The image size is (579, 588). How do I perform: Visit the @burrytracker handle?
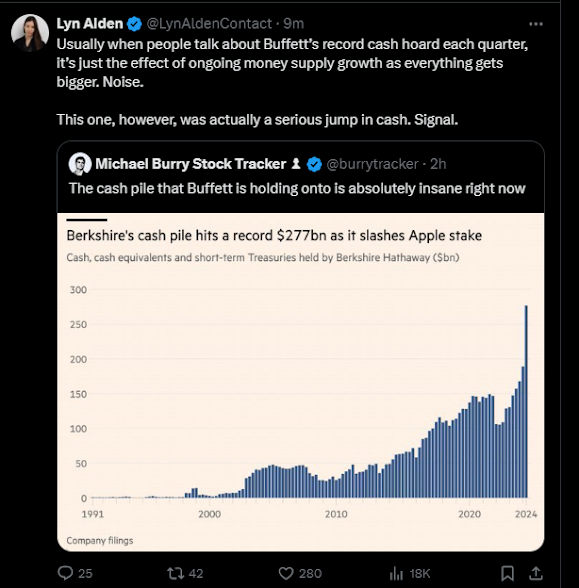pos(372,164)
